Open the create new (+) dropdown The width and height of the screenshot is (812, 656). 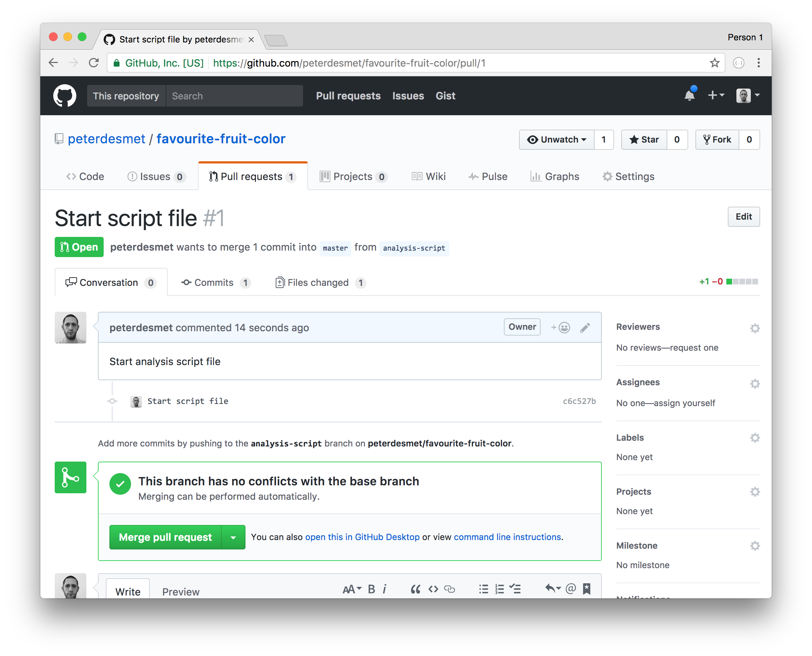[716, 96]
